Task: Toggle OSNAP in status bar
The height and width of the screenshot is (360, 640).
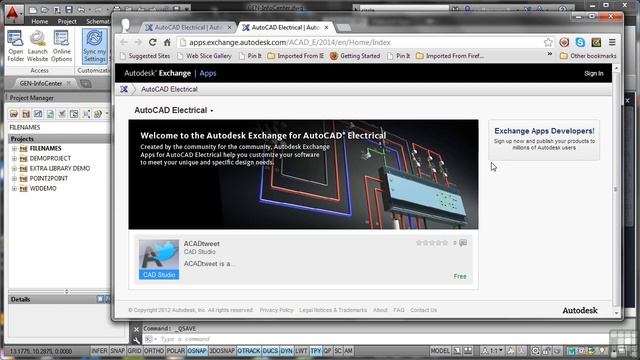Action: [197, 351]
